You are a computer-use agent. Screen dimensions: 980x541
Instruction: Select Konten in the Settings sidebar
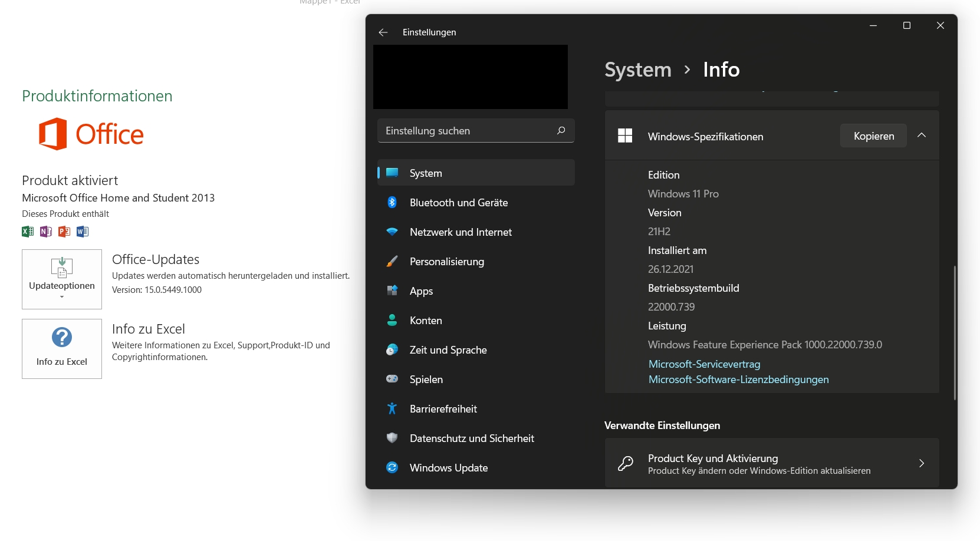(476, 320)
